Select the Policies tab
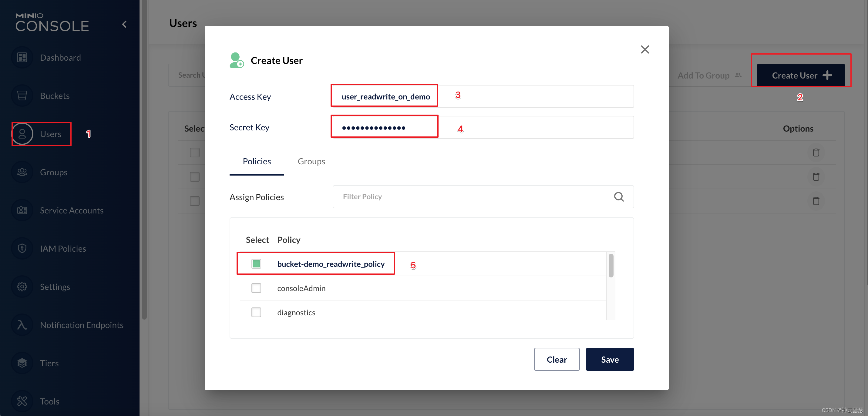The width and height of the screenshot is (868, 416). coord(256,161)
